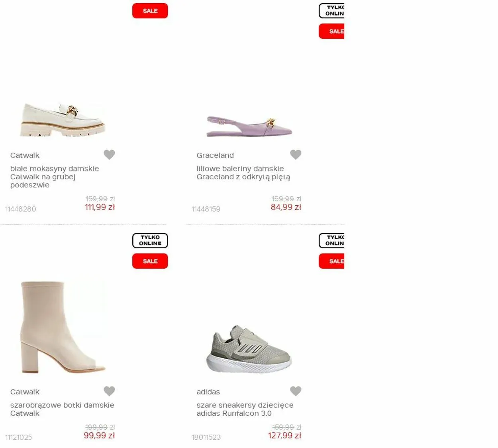
Task: Favorite the lilac Graceland ballerinas with heart
Action: click(296, 154)
